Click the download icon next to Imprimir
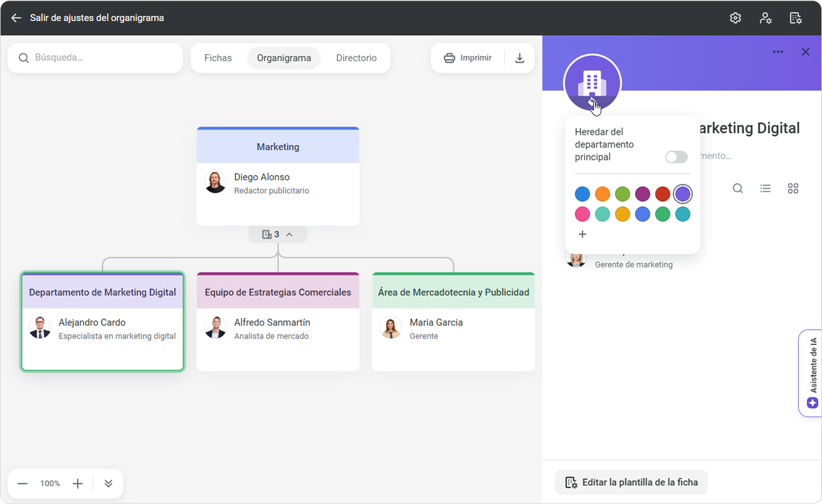822x504 pixels. click(x=519, y=58)
